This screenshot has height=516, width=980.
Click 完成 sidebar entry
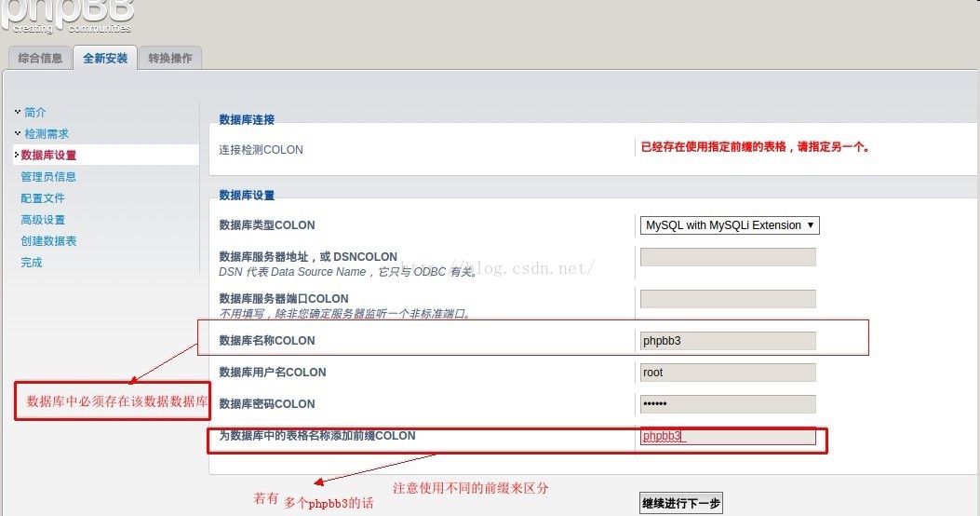point(32,262)
